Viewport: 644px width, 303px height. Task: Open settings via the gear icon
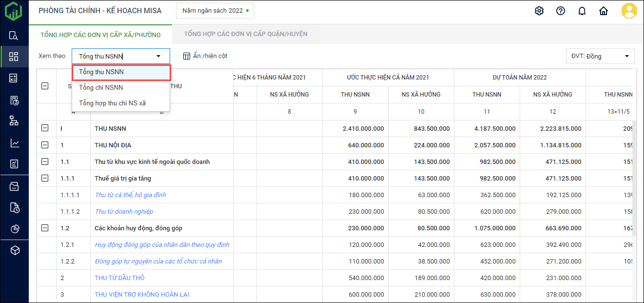click(539, 11)
